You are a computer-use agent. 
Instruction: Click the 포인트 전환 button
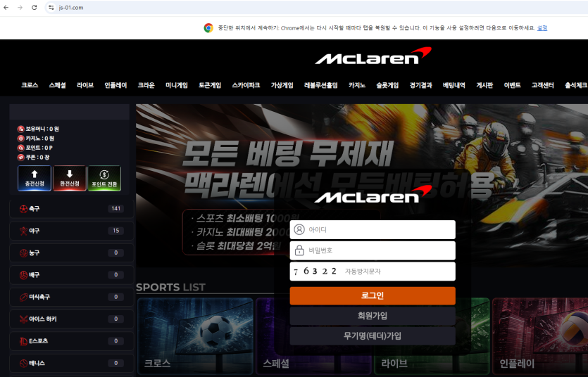point(104,178)
